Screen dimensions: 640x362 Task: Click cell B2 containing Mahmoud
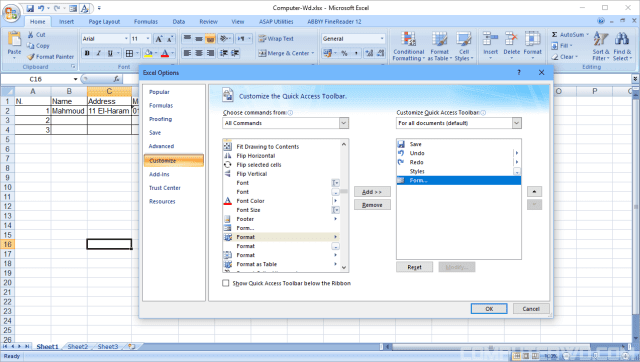click(x=69, y=111)
